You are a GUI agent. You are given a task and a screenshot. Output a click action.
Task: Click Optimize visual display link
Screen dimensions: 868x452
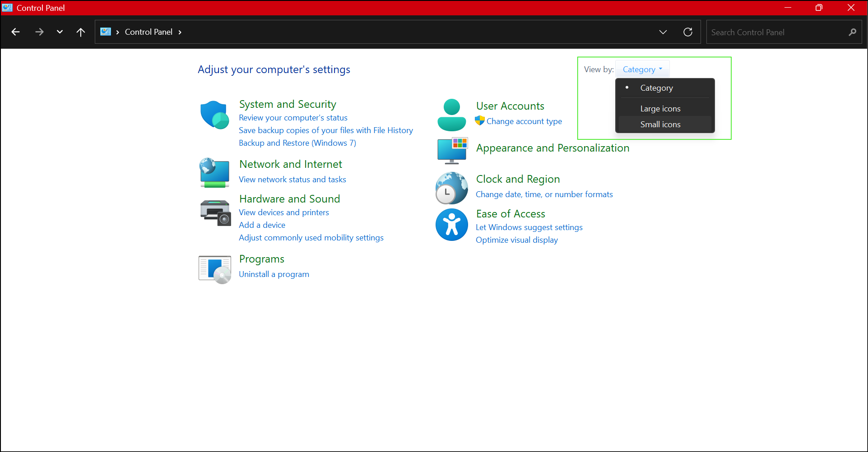point(517,240)
